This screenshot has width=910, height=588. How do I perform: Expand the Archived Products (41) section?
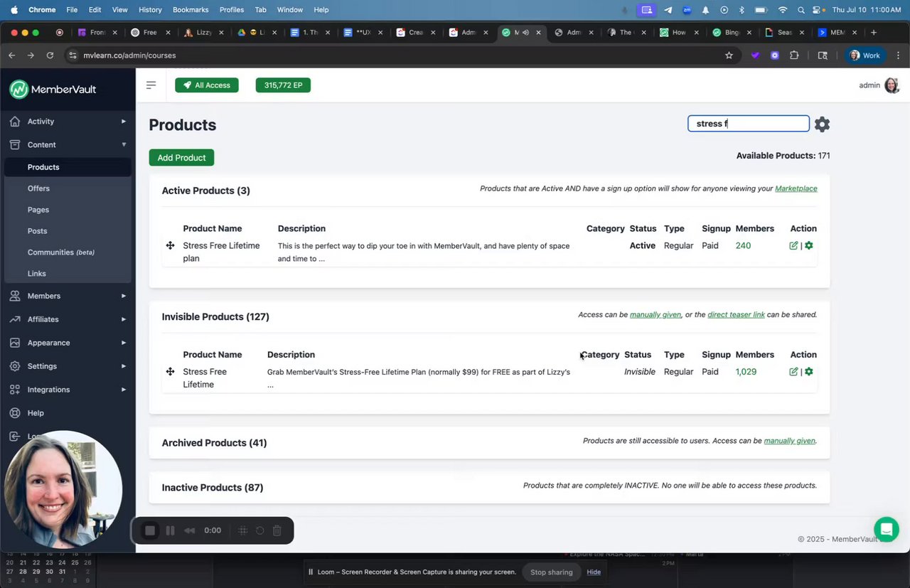[214, 443]
